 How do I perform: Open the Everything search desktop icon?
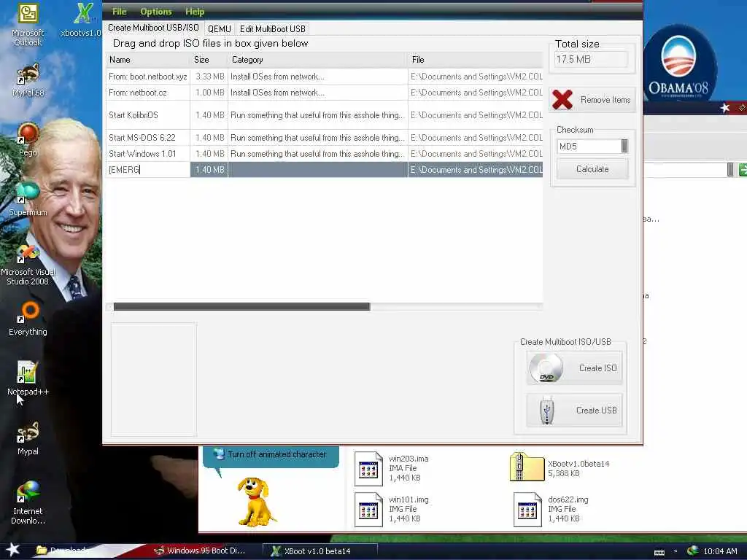pyautogui.click(x=28, y=319)
